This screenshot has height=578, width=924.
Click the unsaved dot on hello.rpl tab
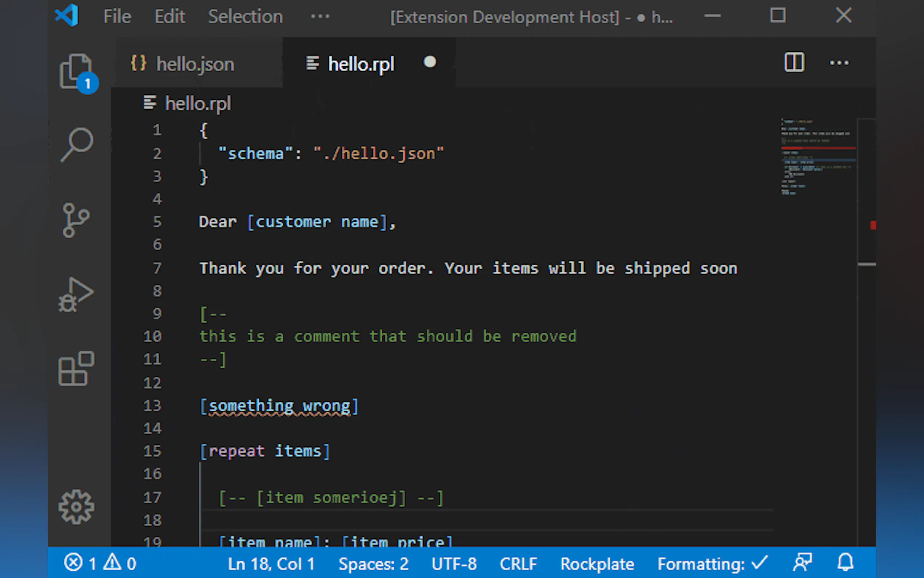430,62
